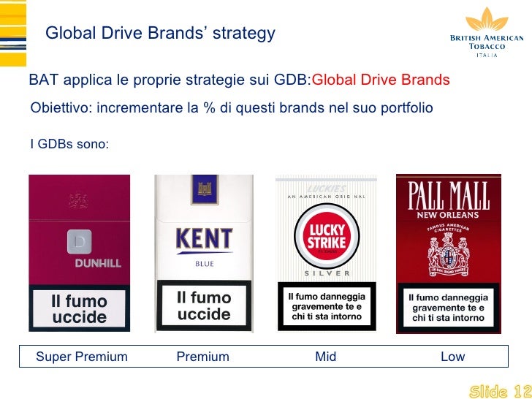Click the 'Il fumo danneggia' warning on the Pall Mall pack
The image size is (532, 399).
pos(448,308)
